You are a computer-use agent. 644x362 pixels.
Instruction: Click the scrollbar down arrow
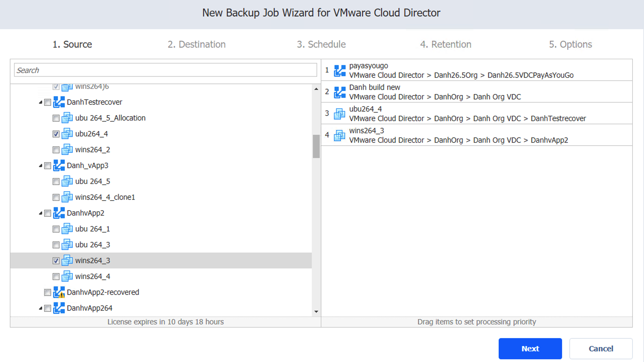[316, 312]
